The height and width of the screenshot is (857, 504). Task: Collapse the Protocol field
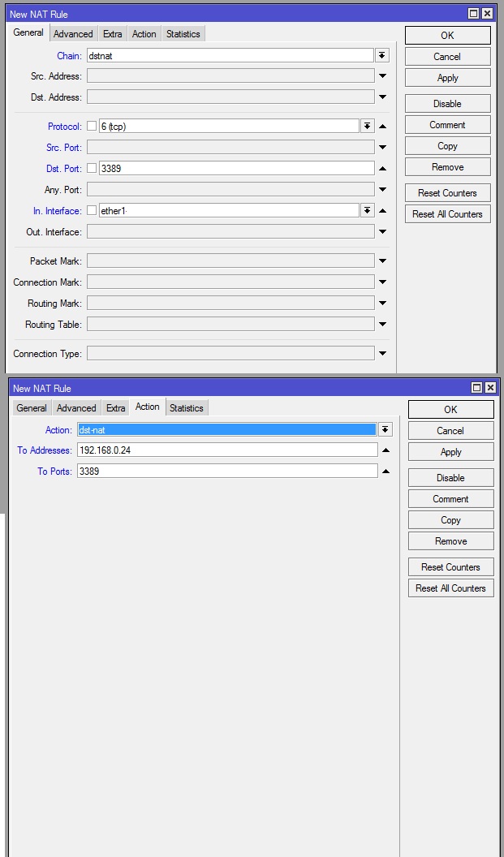click(382, 127)
